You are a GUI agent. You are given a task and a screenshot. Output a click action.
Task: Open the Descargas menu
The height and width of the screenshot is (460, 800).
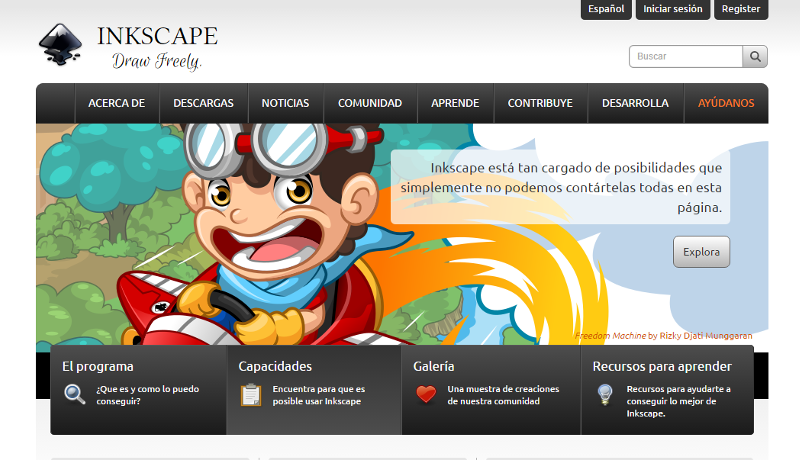(x=203, y=103)
